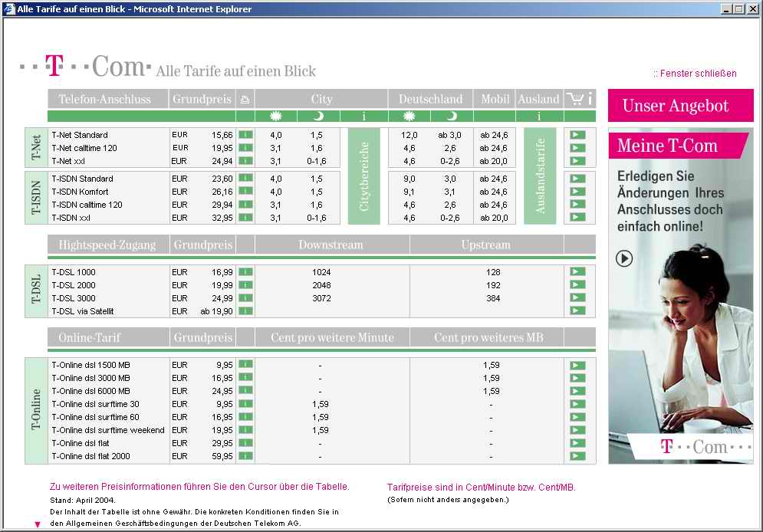Image resolution: width=763 pixels, height=532 pixels.
Task: Open info icon for T-DSL 1000 row
Action: pos(245,272)
